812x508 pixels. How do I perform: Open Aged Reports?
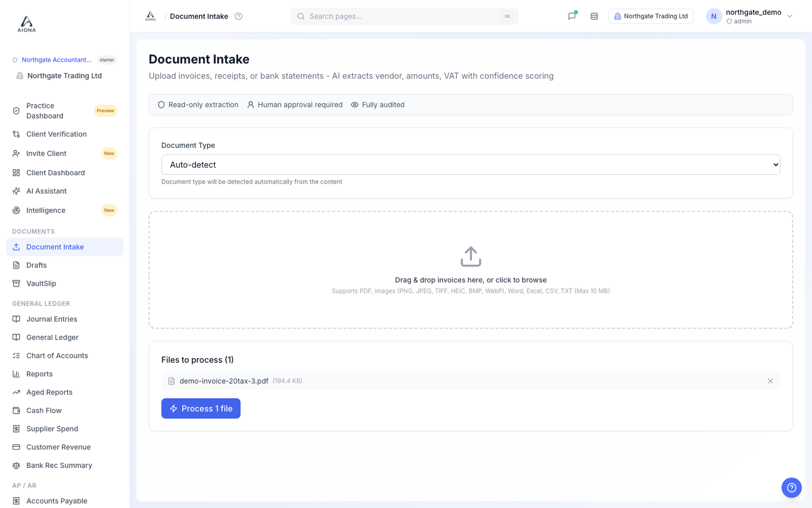64,392
